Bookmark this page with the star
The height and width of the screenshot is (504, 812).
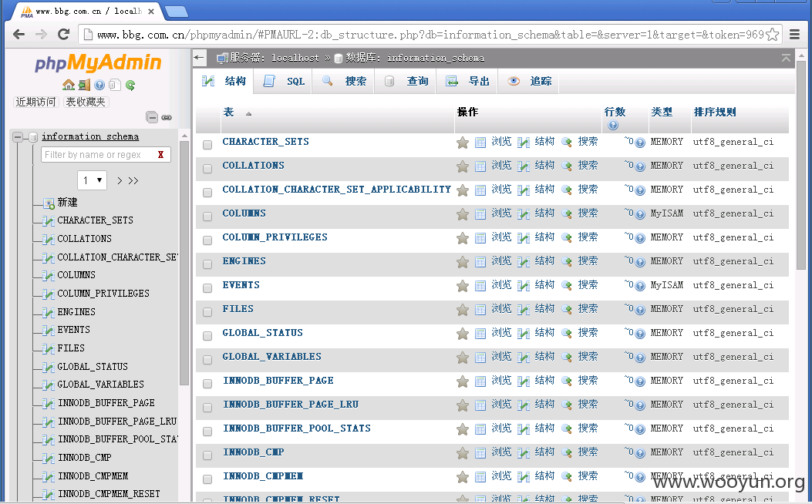[x=772, y=35]
